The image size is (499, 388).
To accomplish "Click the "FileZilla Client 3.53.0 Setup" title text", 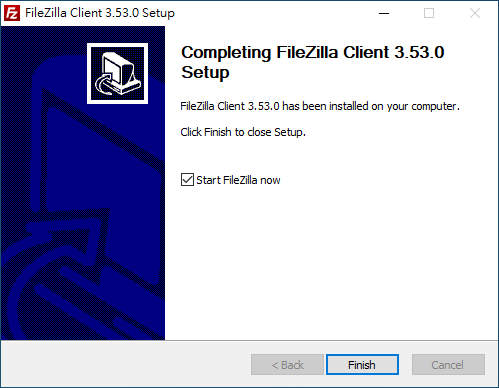I will pyautogui.click(x=100, y=13).
